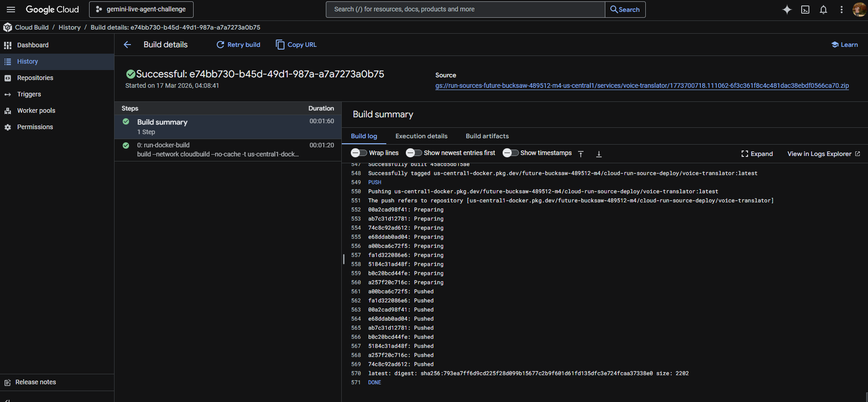Toggle Show timestamps switch
This screenshot has width=868, height=402.
[x=510, y=153]
